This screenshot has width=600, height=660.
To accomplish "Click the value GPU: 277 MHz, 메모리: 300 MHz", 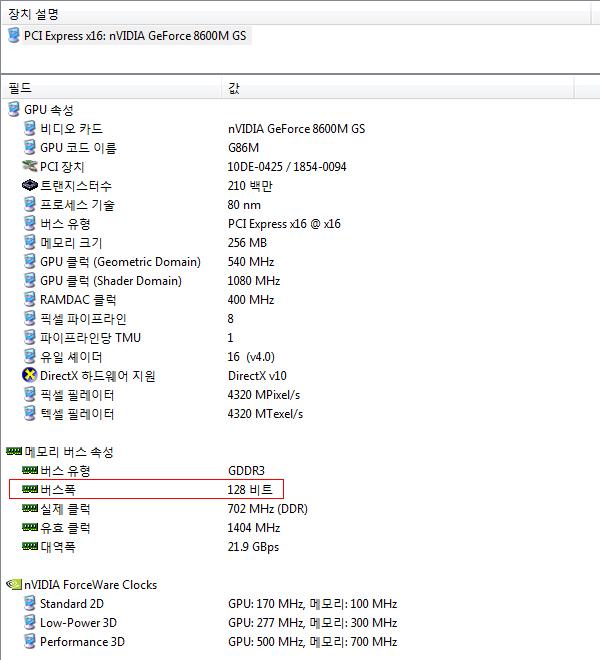I will (x=312, y=623).
